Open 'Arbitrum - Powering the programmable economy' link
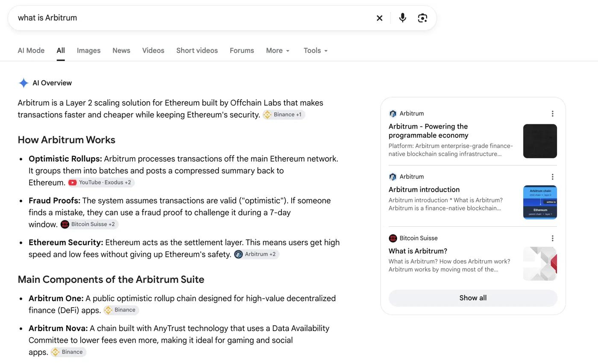 (428, 131)
